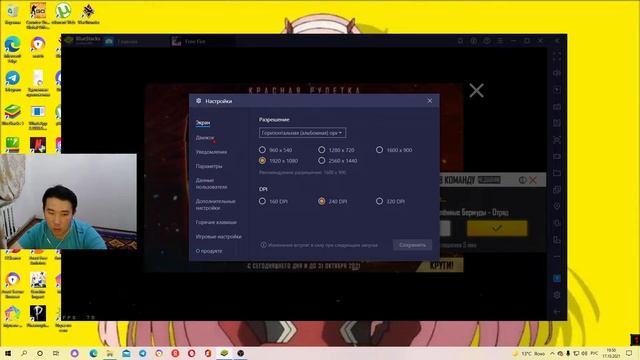This screenshot has width=640, height=360.
Task: Choose the 160 DPI option
Action: click(273, 201)
